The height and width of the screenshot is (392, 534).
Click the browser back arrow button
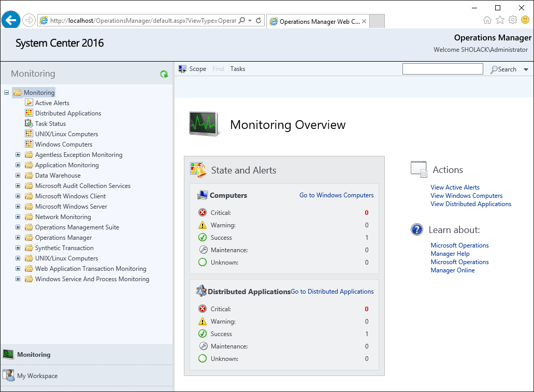coord(10,20)
